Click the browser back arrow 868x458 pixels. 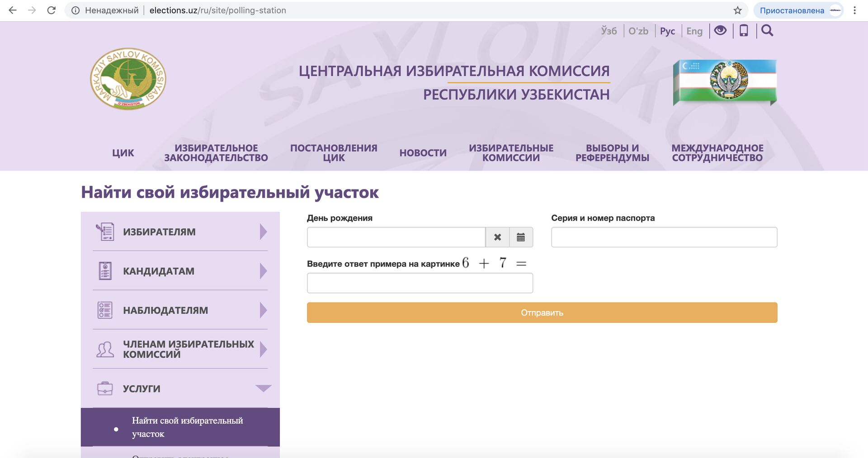coord(13,10)
